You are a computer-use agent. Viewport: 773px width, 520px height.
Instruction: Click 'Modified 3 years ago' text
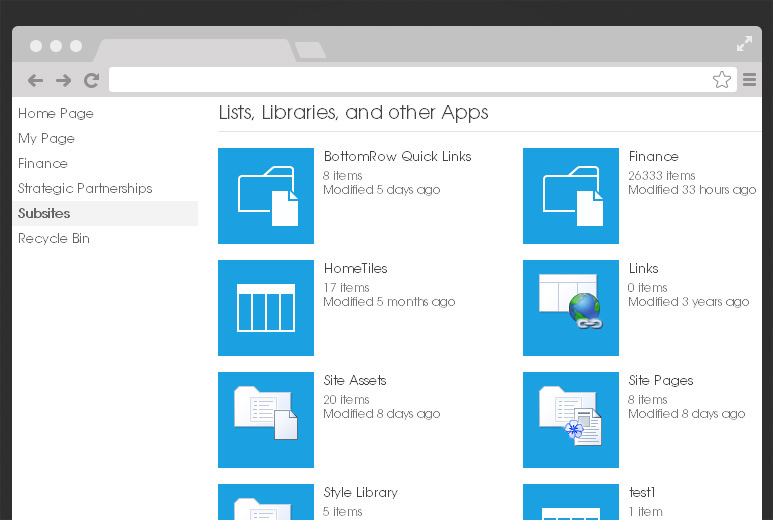click(x=689, y=302)
